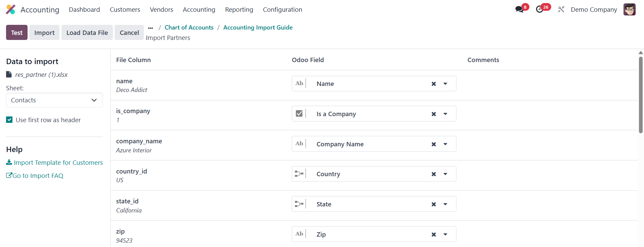Open the activities clock icon
The height and width of the screenshot is (247, 644).
(x=539, y=9)
